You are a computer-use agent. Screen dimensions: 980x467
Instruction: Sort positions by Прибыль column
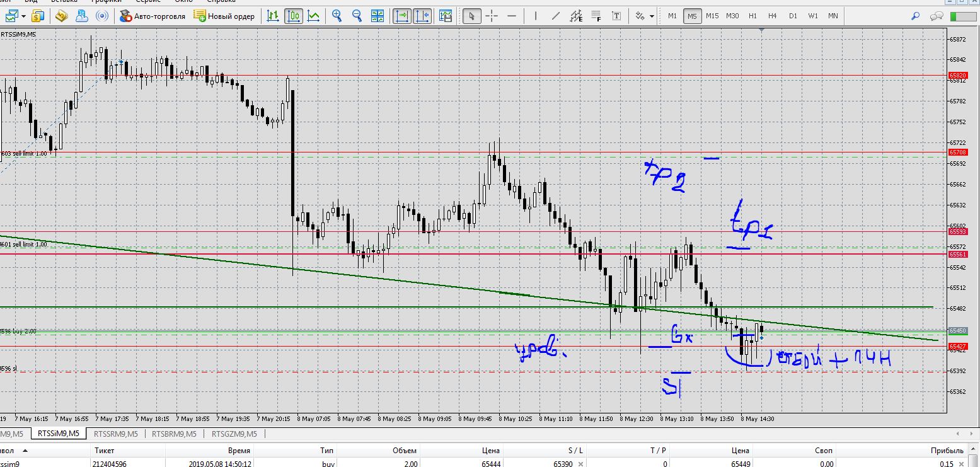click(x=947, y=451)
